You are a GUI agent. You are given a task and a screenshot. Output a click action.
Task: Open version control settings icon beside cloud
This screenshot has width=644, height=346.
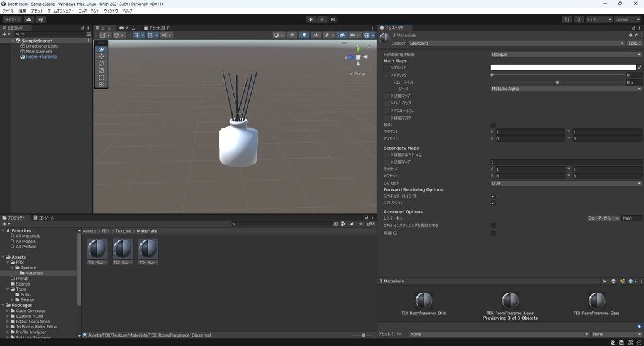(41, 20)
